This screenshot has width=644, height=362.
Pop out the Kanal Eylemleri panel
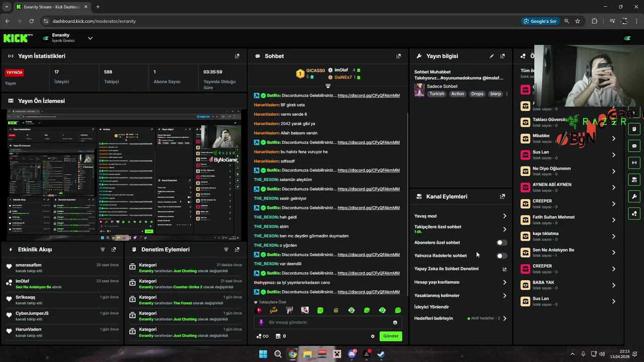pos(502,197)
